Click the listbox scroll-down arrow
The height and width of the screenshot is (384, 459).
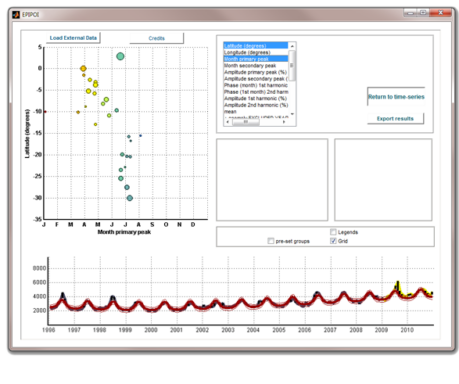click(292, 114)
